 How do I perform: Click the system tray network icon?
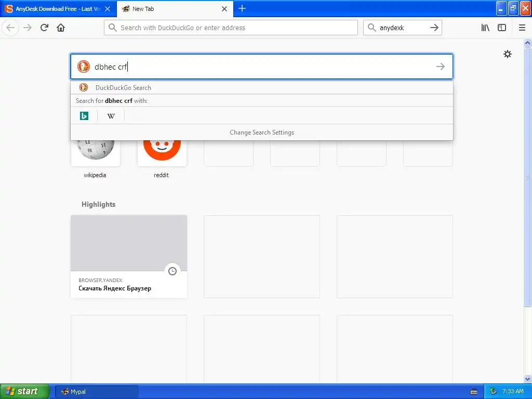coord(494,391)
